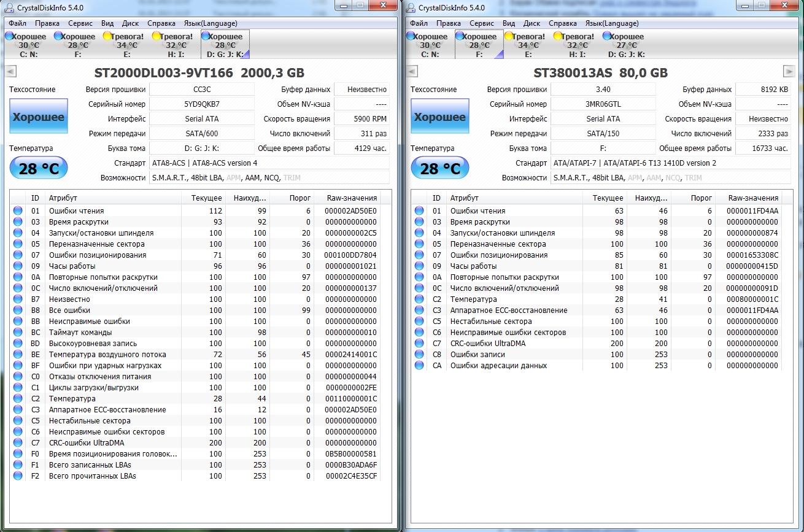
Task: Click status orb of Ошибки записи row
Action: (x=419, y=355)
